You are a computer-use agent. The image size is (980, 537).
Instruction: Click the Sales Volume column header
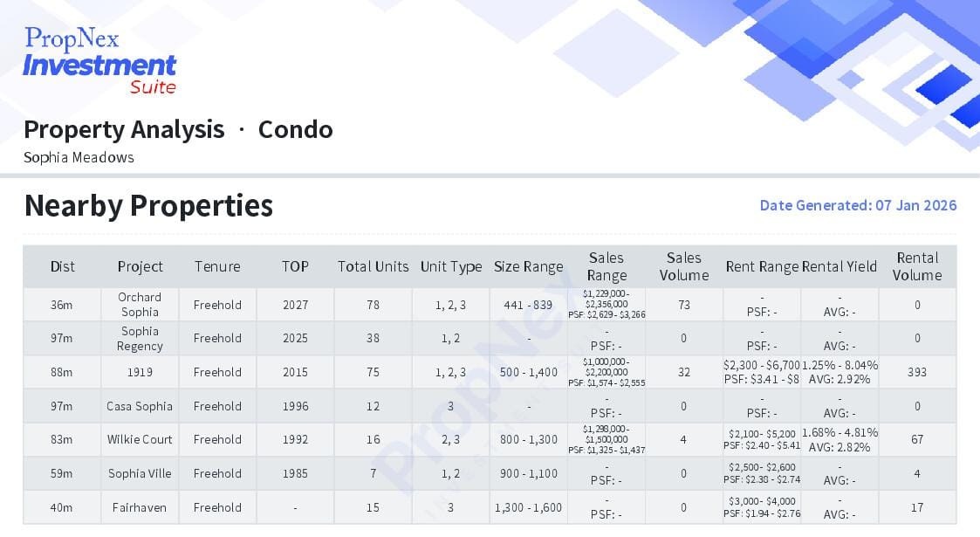[683, 266]
